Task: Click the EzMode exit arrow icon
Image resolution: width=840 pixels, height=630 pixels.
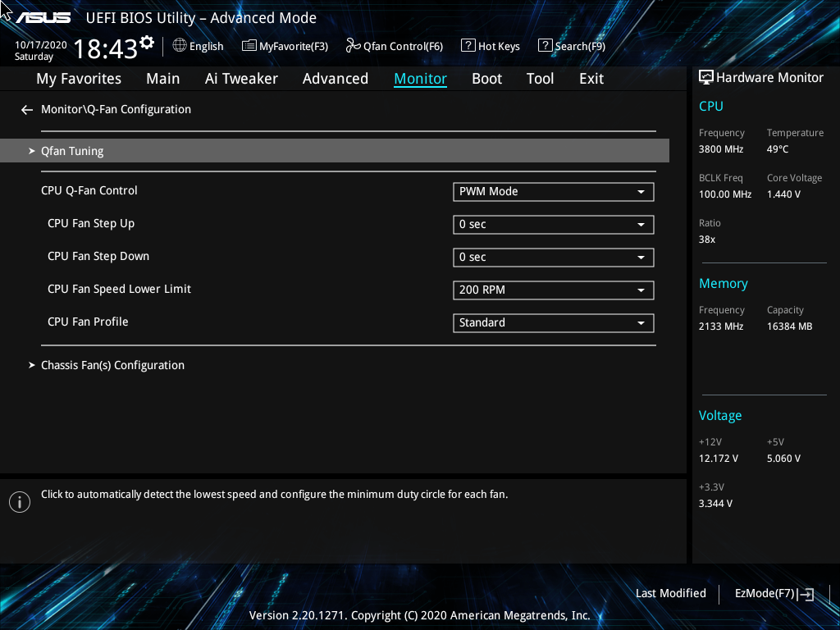Action: click(x=806, y=594)
